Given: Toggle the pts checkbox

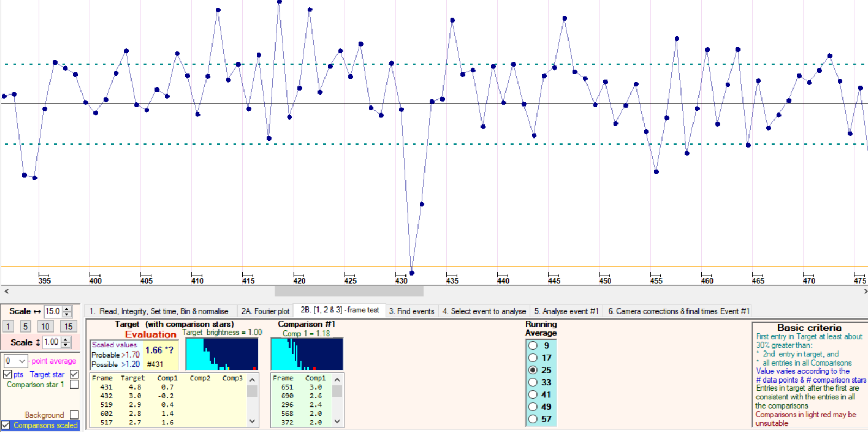Looking at the screenshot, I should click(8, 374).
